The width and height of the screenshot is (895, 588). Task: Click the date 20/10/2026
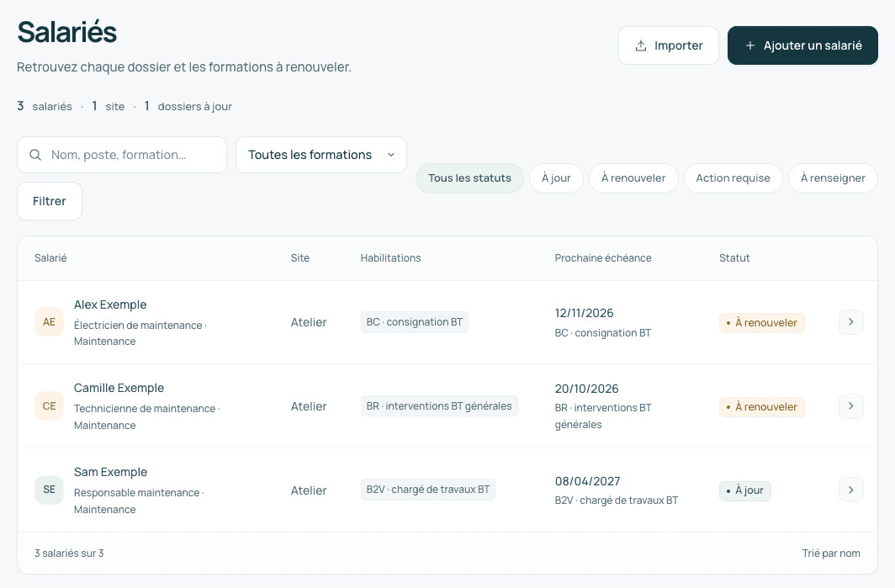pyautogui.click(x=587, y=389)
